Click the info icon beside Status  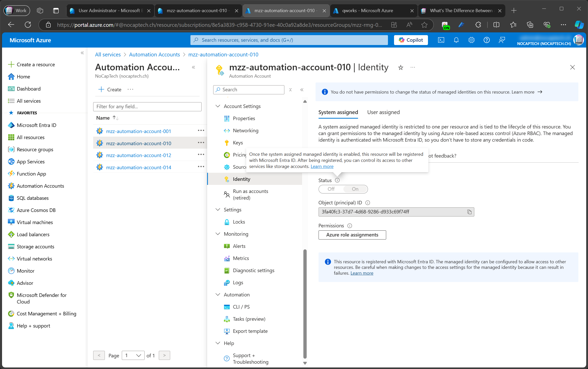337,180
